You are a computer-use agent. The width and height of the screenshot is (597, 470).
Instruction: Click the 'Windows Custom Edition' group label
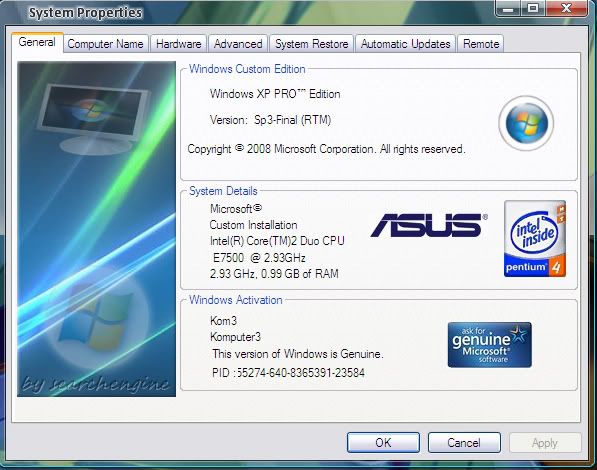(247, 69)
